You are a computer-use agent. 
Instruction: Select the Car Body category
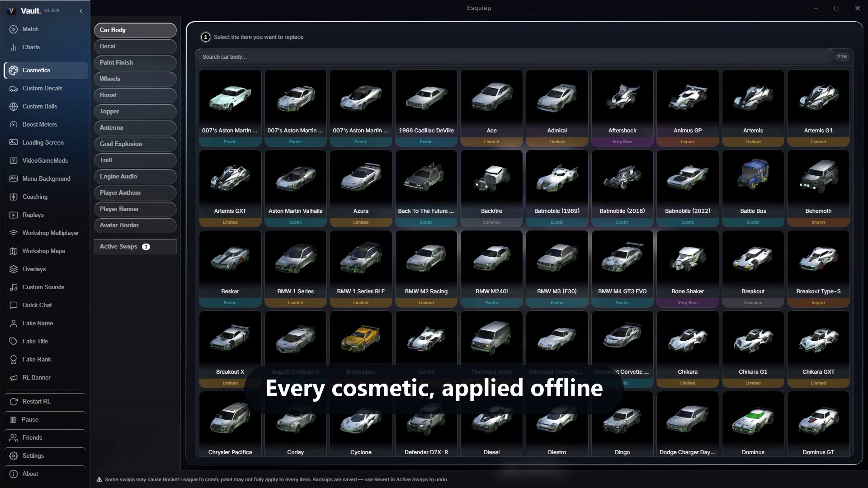135,30
